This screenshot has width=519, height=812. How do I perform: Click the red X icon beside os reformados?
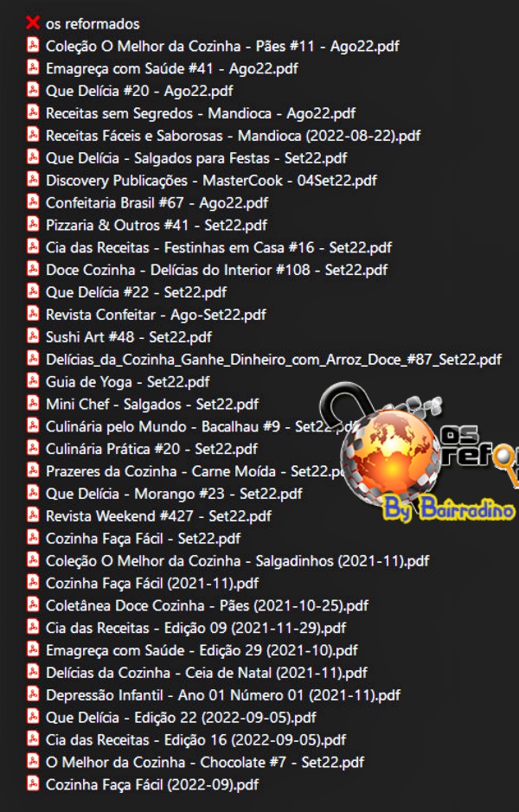point(33,22)
